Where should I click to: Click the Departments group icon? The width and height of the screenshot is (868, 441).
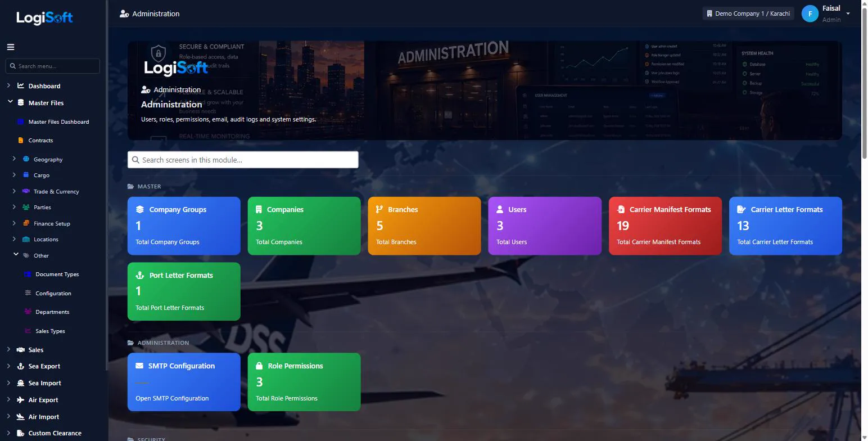[x=28, y=312]
